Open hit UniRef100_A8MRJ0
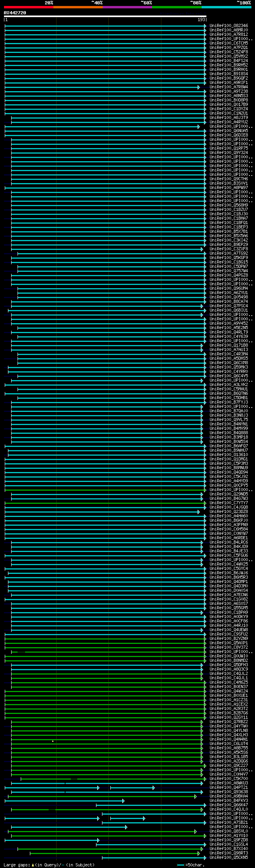This screenshot has width=255, height=868. [x=229, y=30]
